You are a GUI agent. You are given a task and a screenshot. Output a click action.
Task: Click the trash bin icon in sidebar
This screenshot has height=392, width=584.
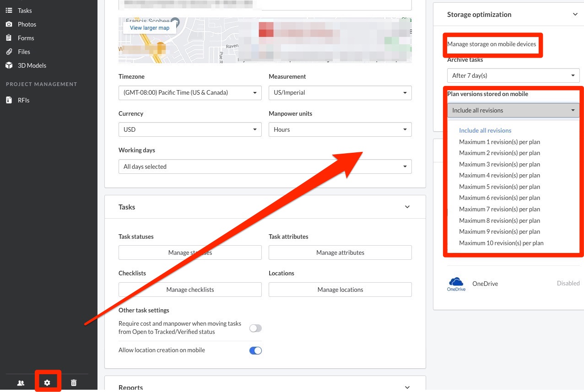74,383
